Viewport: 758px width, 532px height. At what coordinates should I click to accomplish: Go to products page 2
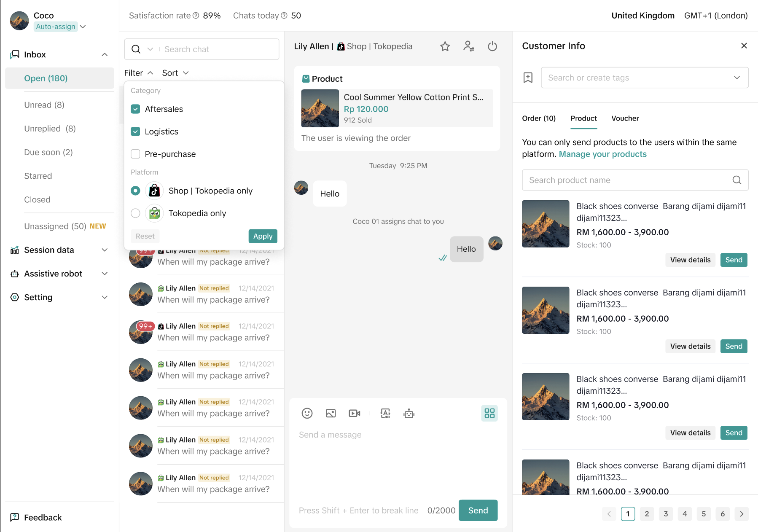[647, 514]
